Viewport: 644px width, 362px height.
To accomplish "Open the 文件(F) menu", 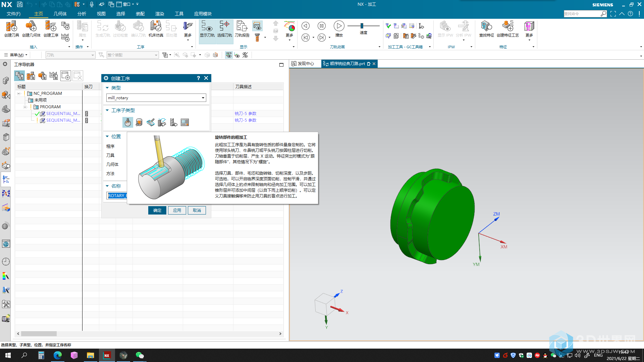I will (13, 14).
